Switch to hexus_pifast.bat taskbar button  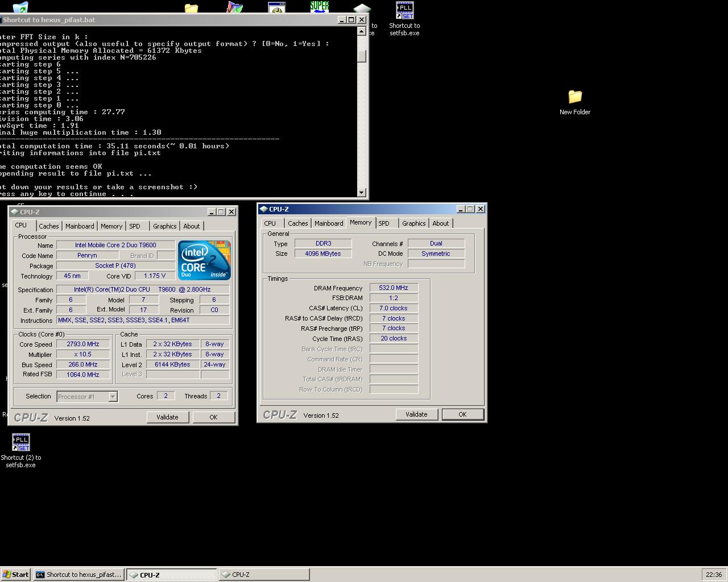pos(78,575)
